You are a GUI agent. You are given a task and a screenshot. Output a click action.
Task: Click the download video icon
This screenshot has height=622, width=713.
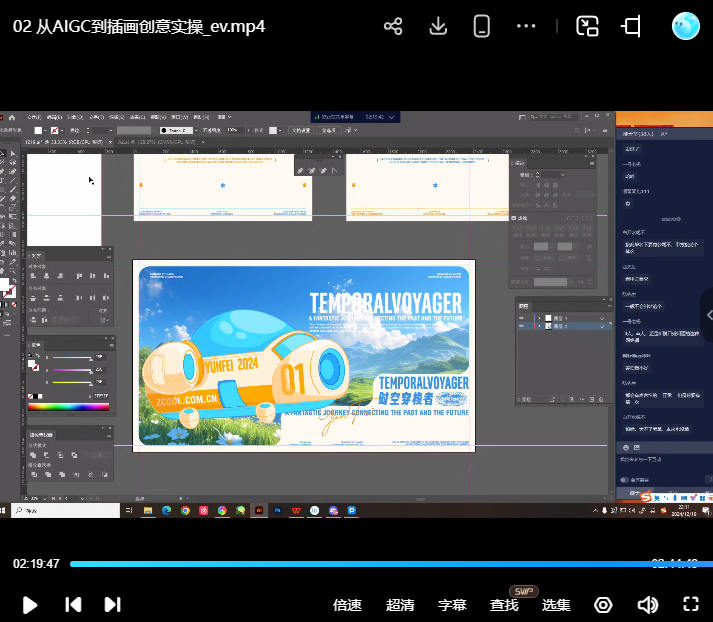[x=438, y=26]
